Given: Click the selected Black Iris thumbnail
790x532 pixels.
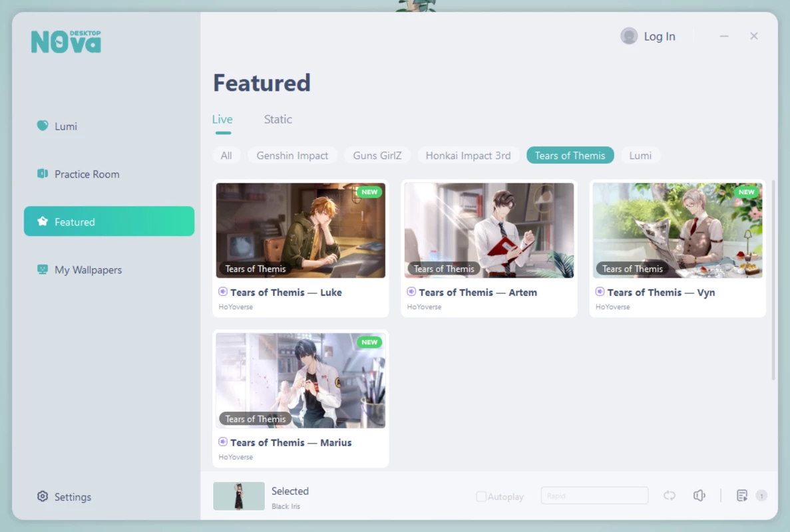Looking at the screenshot, I should tap(239, 496).
